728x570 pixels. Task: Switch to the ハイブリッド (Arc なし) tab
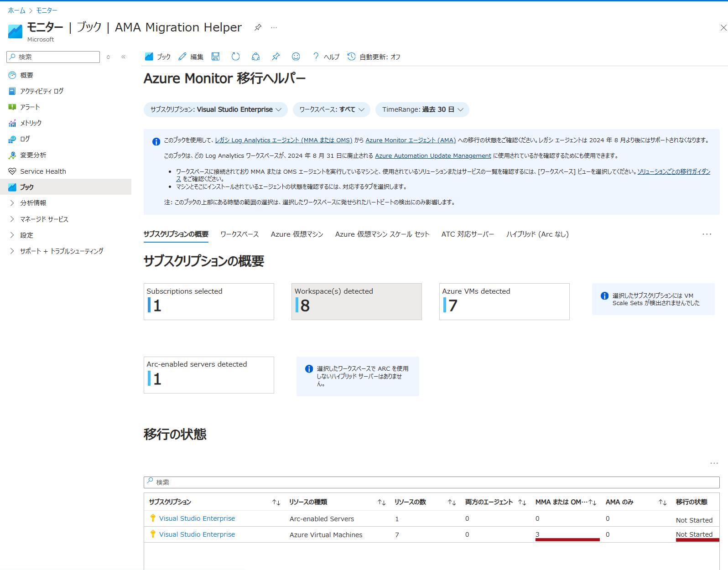pos(537,234)
